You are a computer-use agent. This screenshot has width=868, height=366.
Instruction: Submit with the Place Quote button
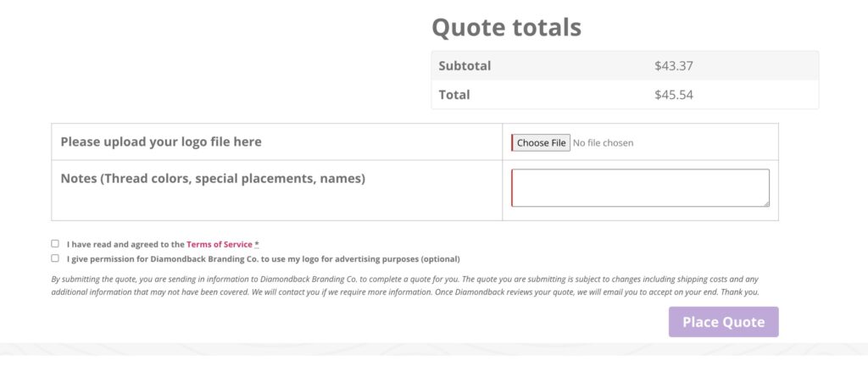(724, 322)
